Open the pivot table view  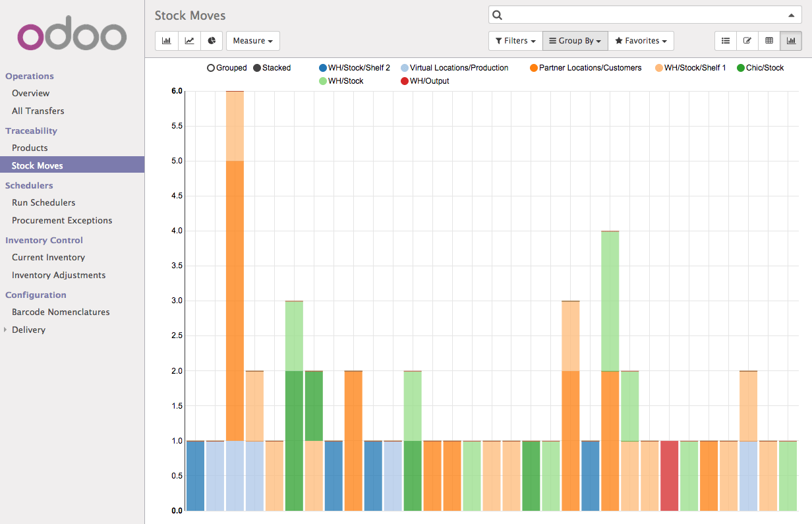(x=769, y=41)
